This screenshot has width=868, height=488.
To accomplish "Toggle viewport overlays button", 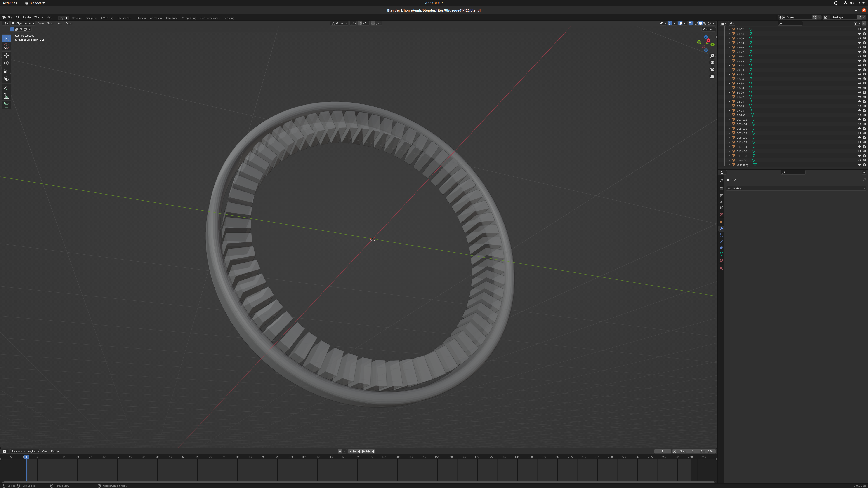I will (680, 23).
